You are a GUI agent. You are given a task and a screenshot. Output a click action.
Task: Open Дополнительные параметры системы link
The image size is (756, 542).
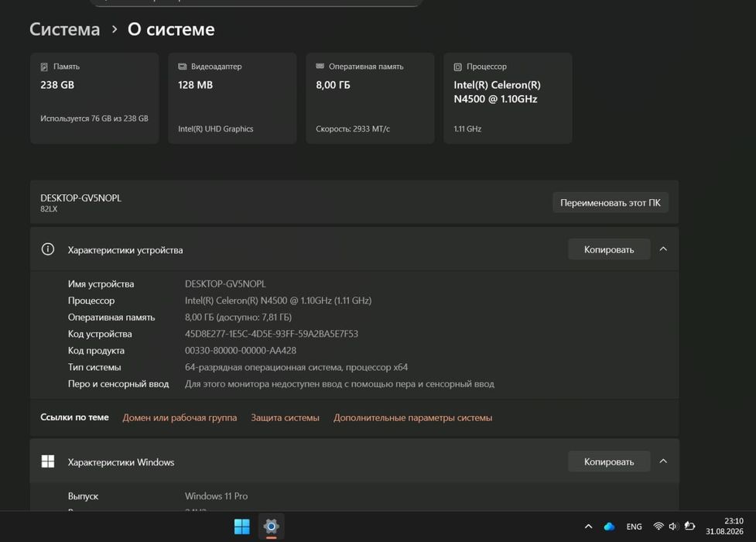point(412,417)
